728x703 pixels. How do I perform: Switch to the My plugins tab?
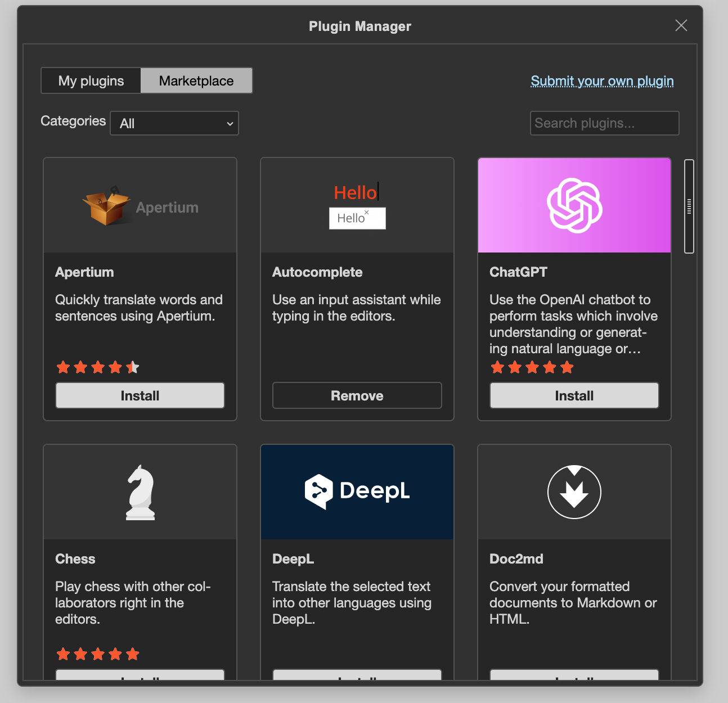tap(91, 80)
